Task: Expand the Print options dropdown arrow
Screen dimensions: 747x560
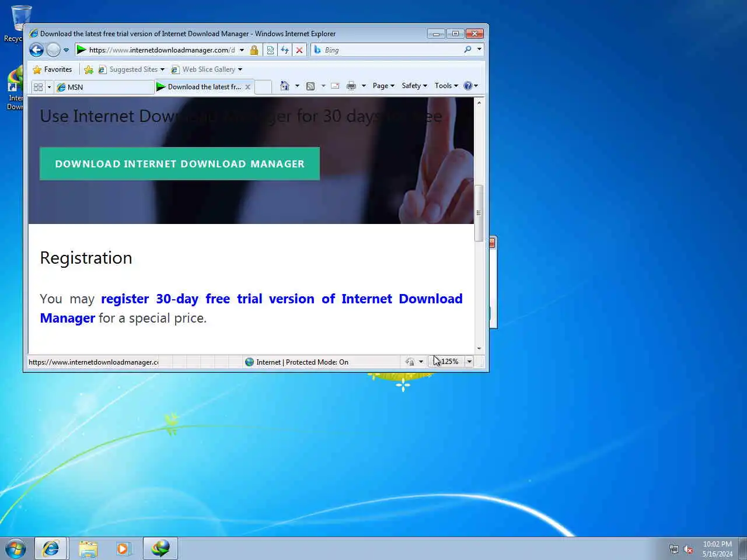Action: (x=364, y=86)
